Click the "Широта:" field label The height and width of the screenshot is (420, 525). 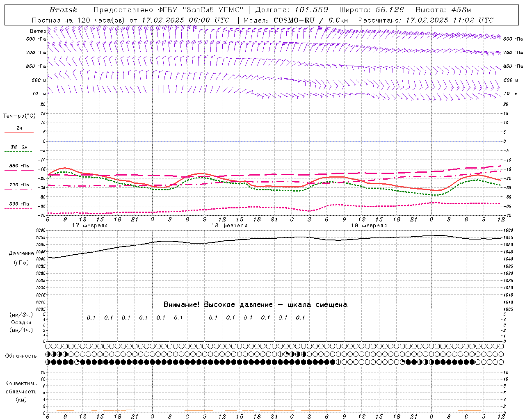[x=355, y=10]
